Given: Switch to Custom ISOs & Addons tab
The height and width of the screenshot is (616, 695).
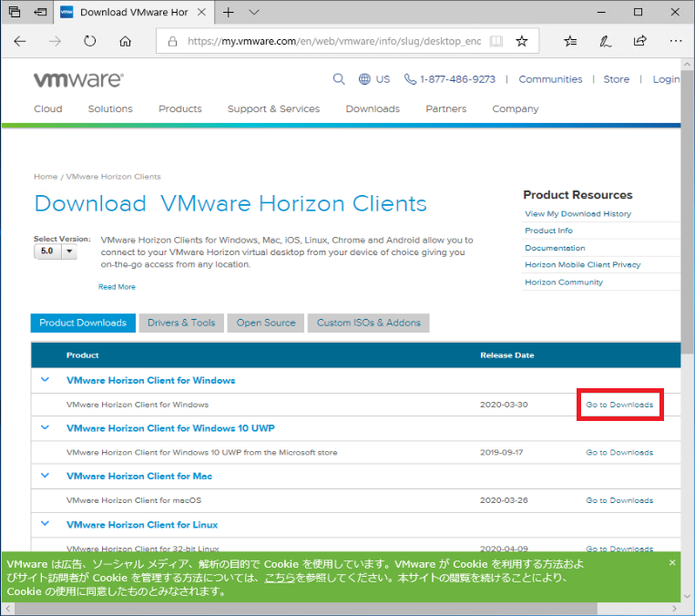Looking at the screenshot, I should point(368,323).
